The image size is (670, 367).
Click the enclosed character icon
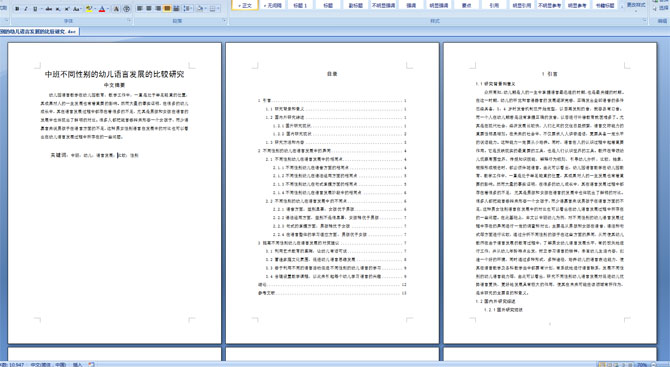[127, 9]
